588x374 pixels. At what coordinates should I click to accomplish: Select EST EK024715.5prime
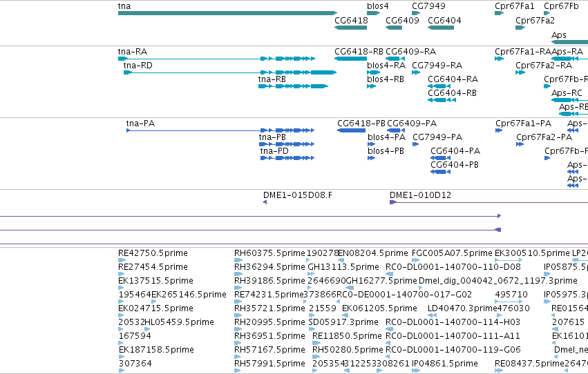point(155,309)
